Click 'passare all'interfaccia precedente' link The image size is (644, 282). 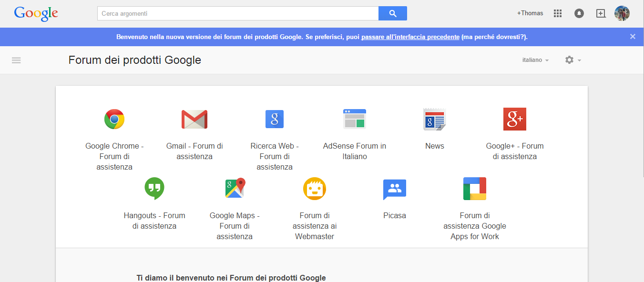click(x=410, y=37)
